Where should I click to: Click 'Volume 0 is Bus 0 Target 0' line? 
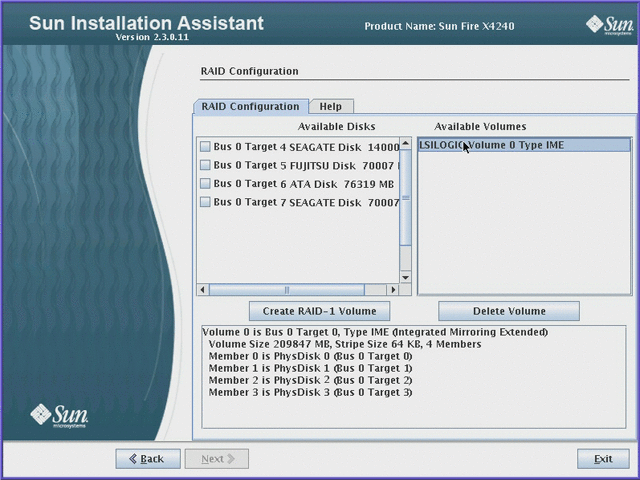pos(375,332)
